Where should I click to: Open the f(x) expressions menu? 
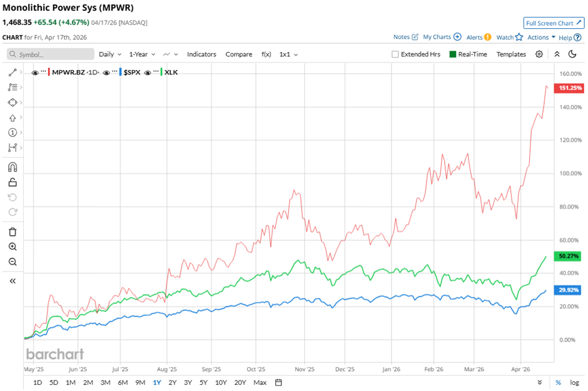(266, 54)
